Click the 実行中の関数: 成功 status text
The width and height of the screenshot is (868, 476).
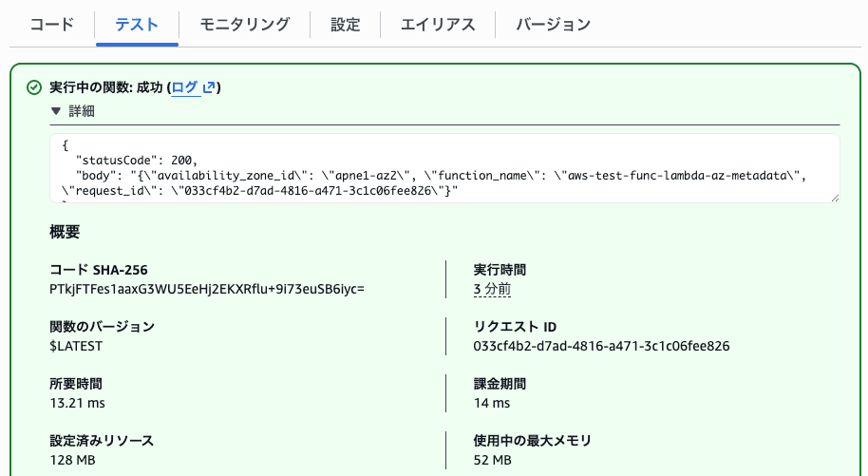[105, 87]
